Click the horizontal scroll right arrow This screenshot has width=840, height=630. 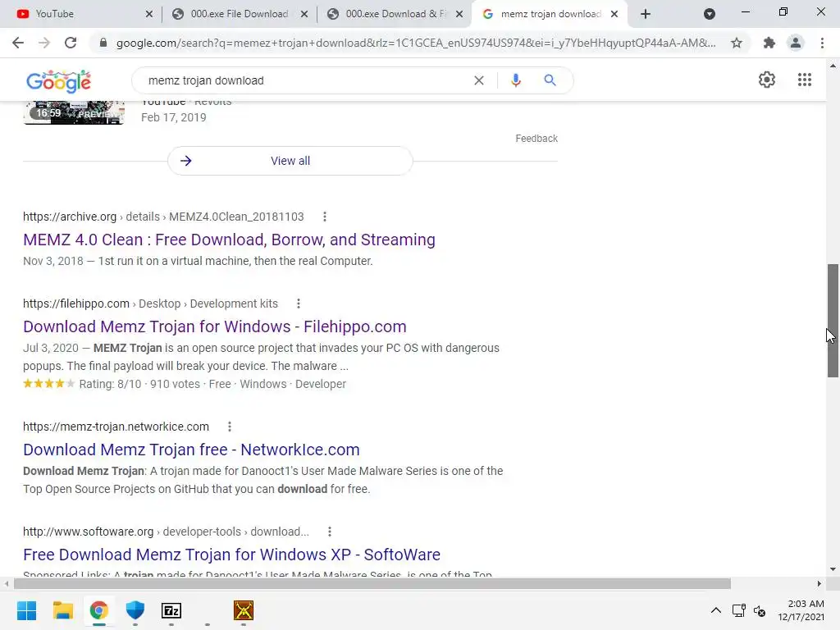coord(819,583)
